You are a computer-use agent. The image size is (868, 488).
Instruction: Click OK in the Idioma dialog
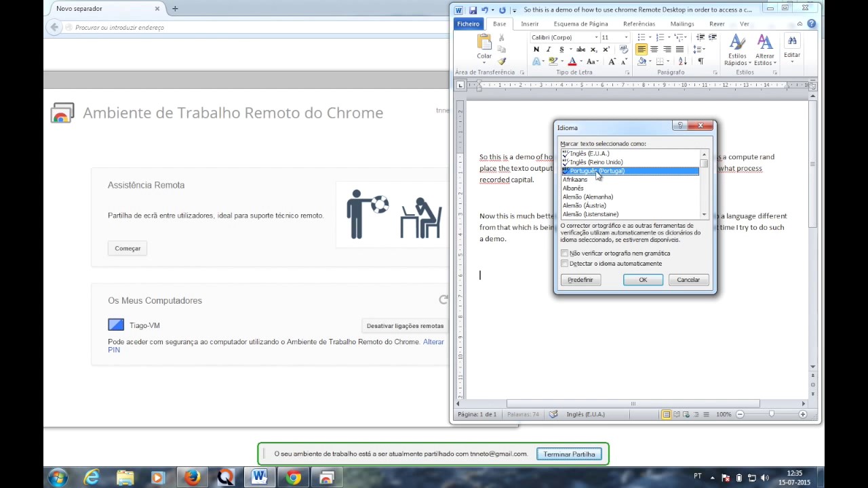[x=643, y=280]
